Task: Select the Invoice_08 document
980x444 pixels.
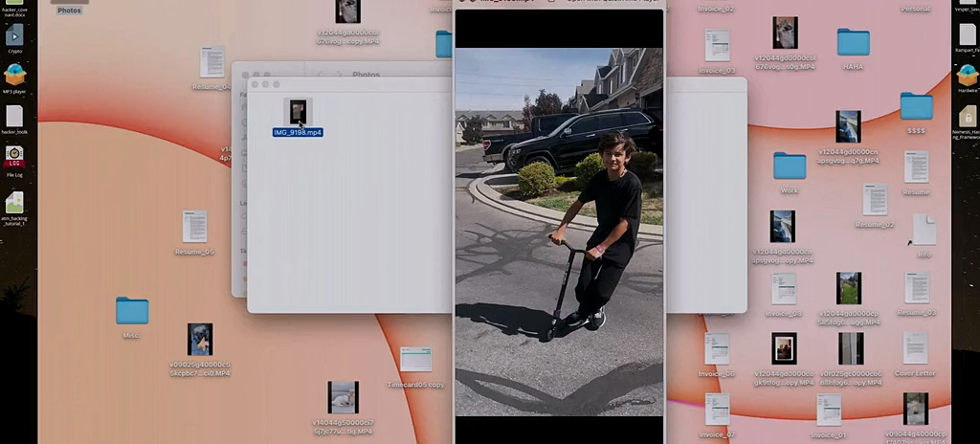Action: tap(783, 288)
